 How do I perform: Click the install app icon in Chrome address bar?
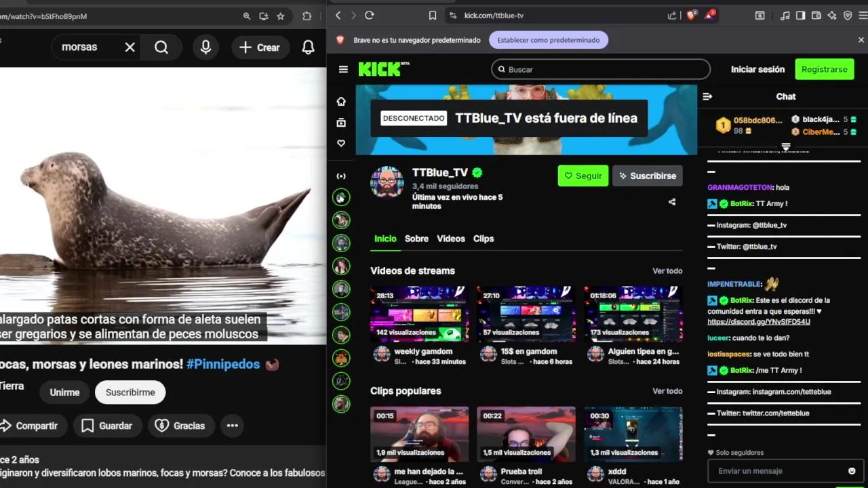(264, 16)
